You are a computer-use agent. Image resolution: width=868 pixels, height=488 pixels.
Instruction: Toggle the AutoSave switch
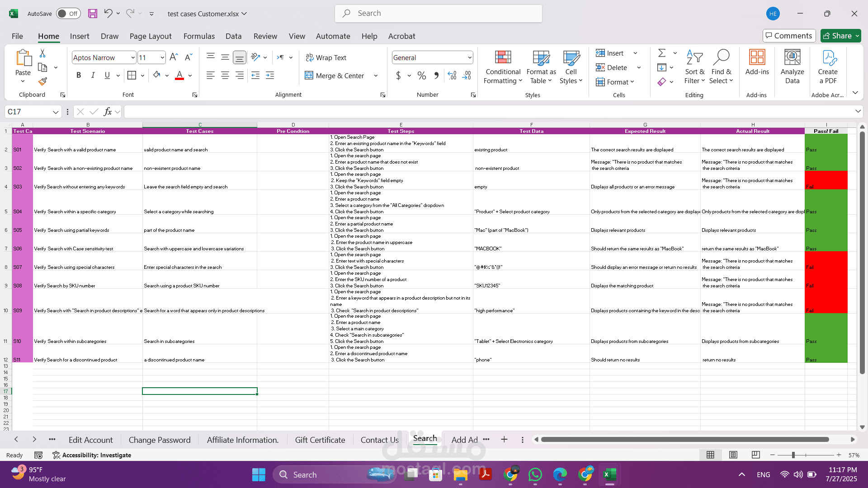coord(68,14)
